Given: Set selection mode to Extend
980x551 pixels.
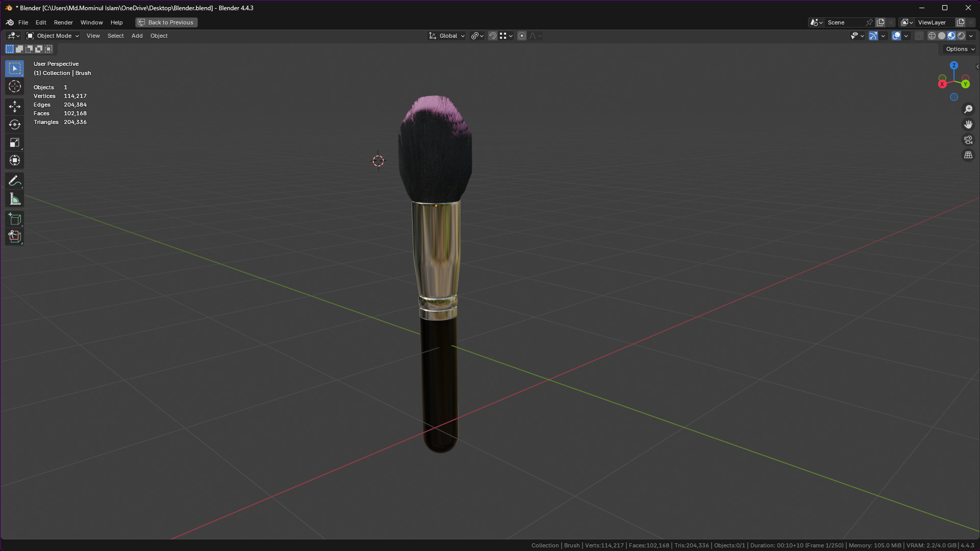Looking at the screenshot, I should coord(19,49).
